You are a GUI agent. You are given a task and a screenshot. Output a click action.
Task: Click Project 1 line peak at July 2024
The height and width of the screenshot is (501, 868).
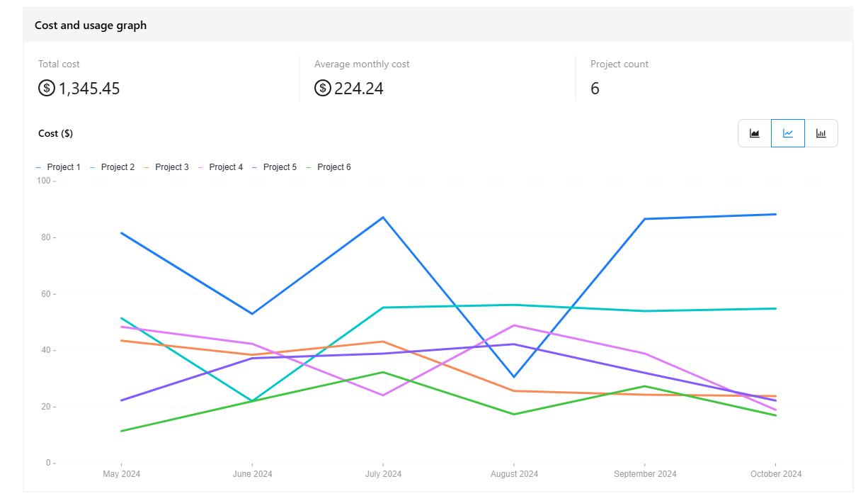point(383,218)
